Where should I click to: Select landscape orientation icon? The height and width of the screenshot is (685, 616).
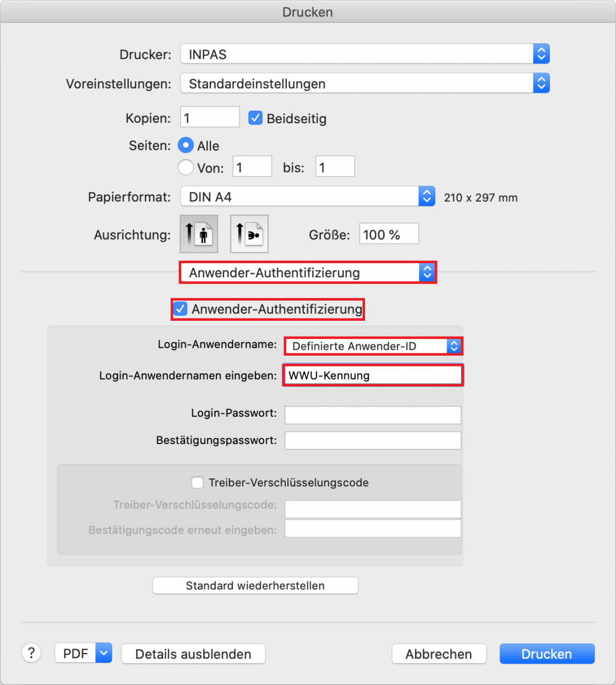click(249, 234)
